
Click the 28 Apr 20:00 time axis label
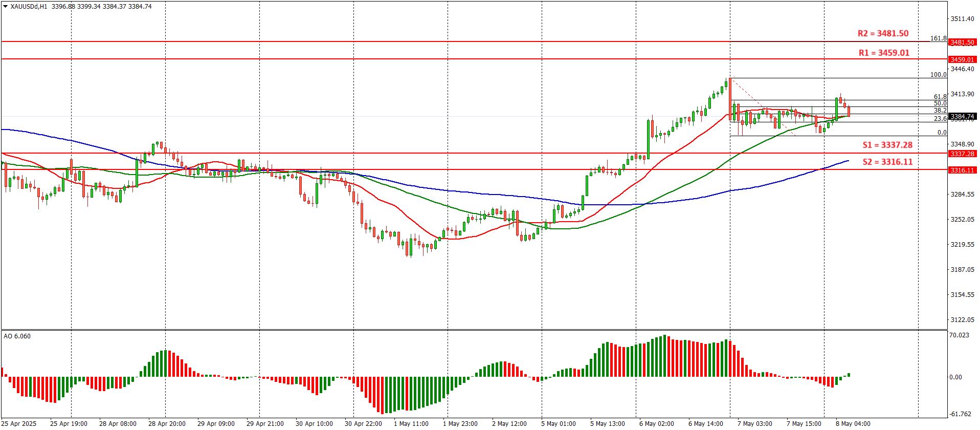pyautogui.click(x=167, y=424)
